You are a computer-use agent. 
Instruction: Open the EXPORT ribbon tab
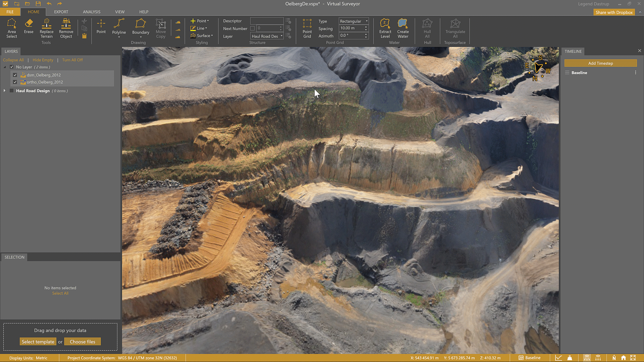[61, 12]
